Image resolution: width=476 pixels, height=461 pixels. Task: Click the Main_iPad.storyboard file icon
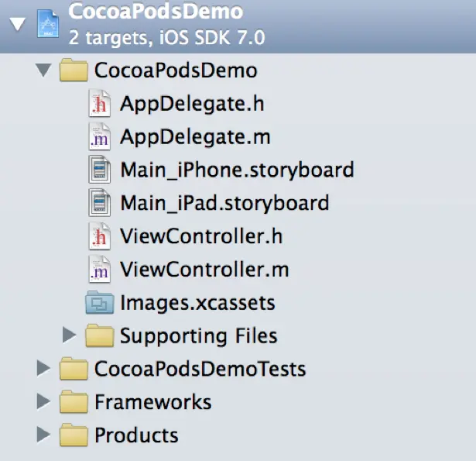pos(99,204)
